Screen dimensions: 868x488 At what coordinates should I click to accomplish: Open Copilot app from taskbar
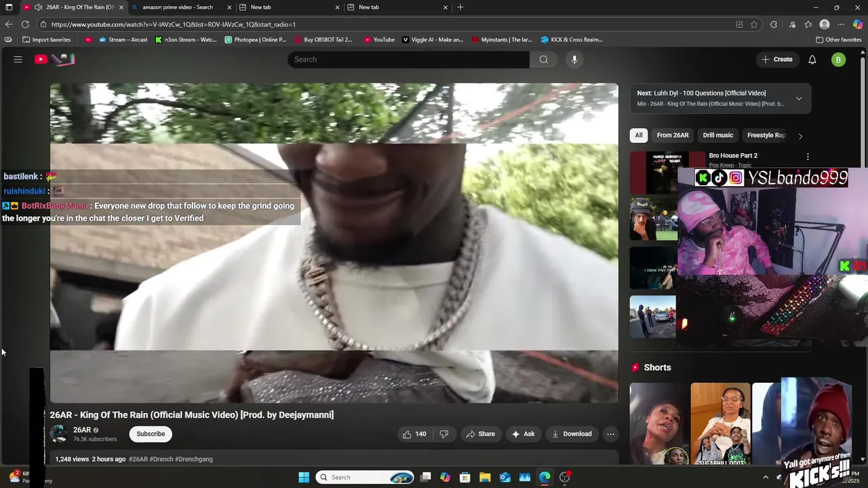(x=445, y=477)
